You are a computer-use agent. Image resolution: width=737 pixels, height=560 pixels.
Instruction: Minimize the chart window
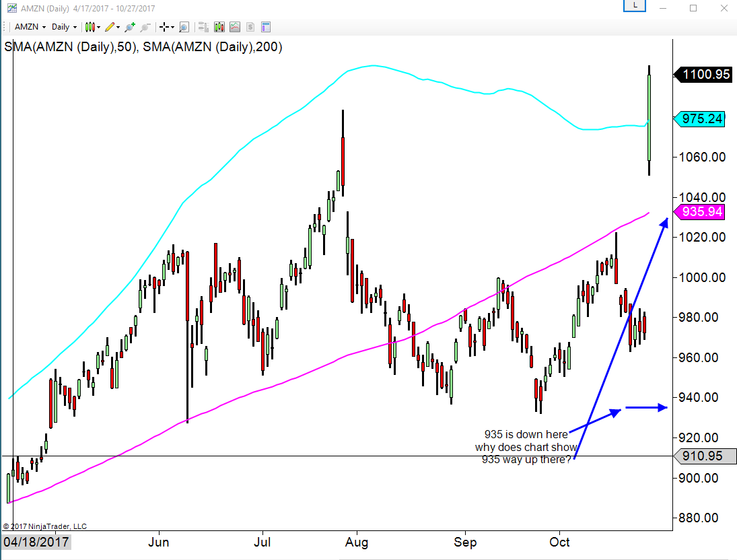pyautogui.click(x=663, y=8)
